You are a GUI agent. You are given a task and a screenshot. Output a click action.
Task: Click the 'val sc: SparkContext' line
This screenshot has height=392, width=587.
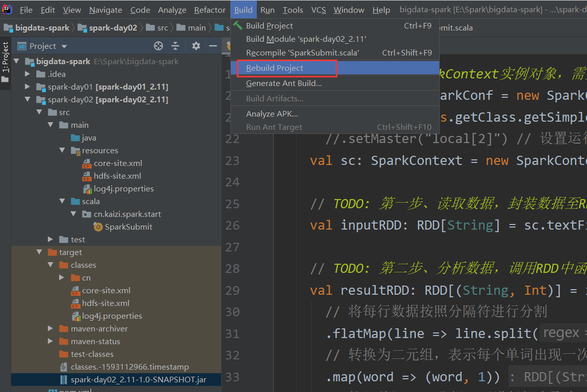click(x=448, y=160)
